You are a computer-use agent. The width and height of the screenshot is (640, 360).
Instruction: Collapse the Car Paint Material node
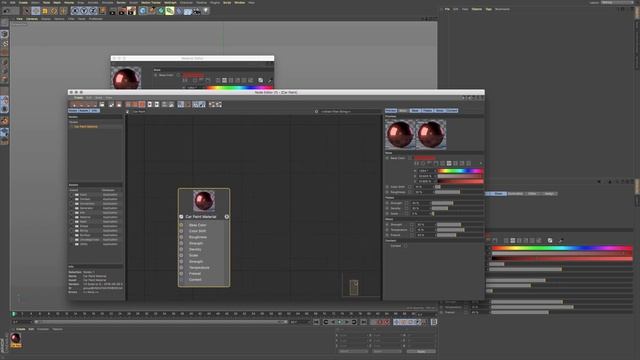tap(181, 217)
